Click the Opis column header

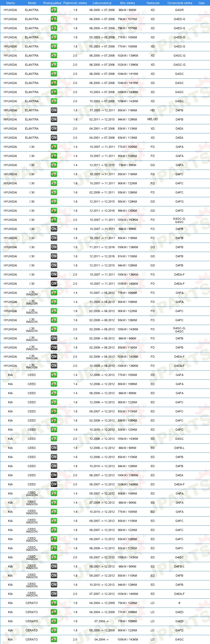201,3
